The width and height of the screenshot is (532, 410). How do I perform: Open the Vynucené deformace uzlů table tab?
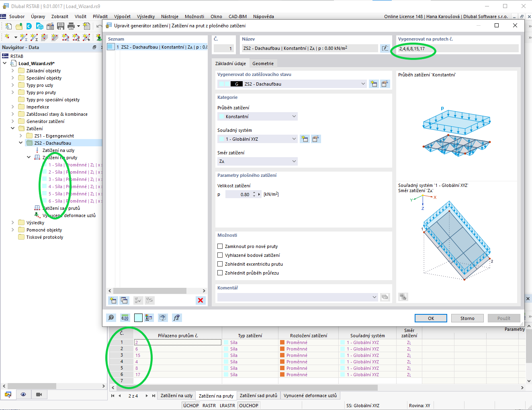(310, 396)
